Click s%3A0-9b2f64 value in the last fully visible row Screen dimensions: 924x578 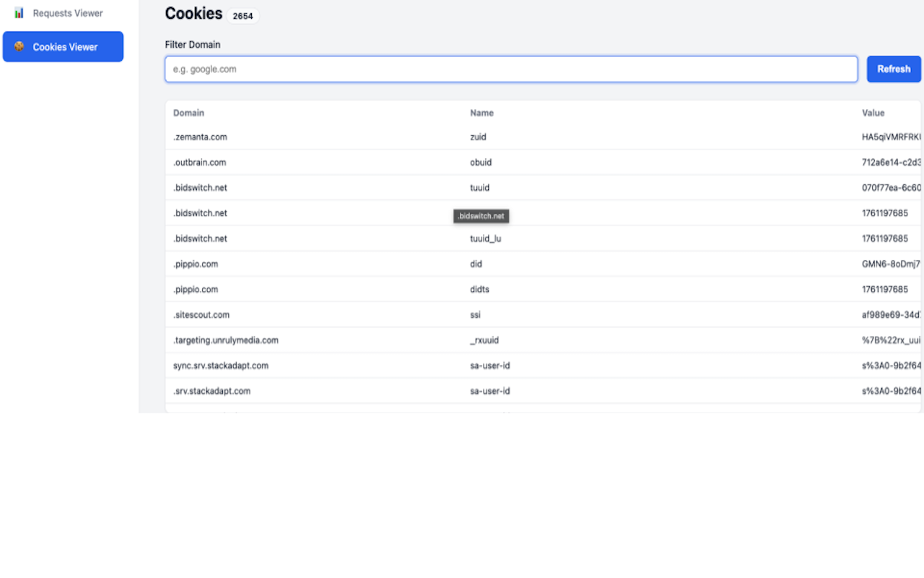coord(892,391)
